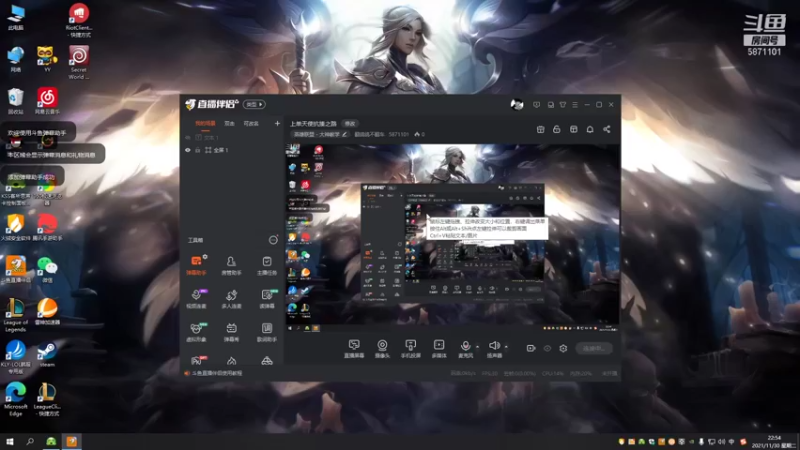Image resolution: width=800 pixels, height=450 pixels.
Task: Launch the 多人连麦 tool
Action: click(x=231, y=298)
